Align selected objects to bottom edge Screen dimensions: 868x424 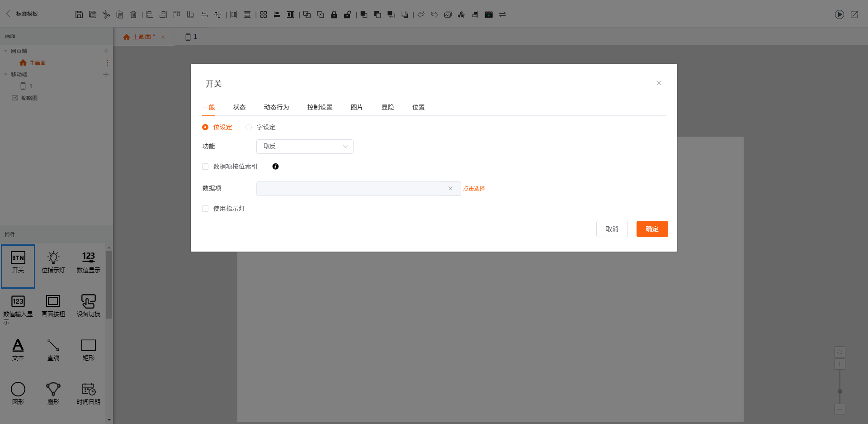(190, 14)
